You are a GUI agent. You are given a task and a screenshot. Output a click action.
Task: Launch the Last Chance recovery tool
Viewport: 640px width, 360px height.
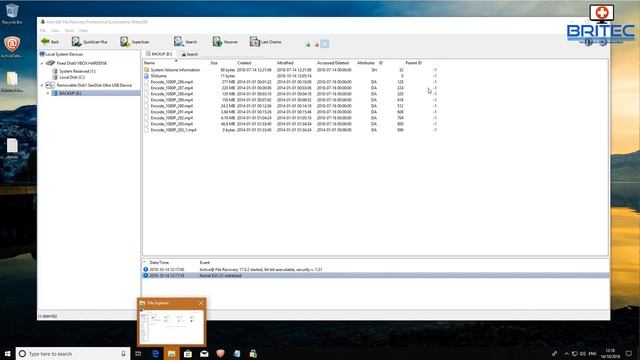click(265, 42)
